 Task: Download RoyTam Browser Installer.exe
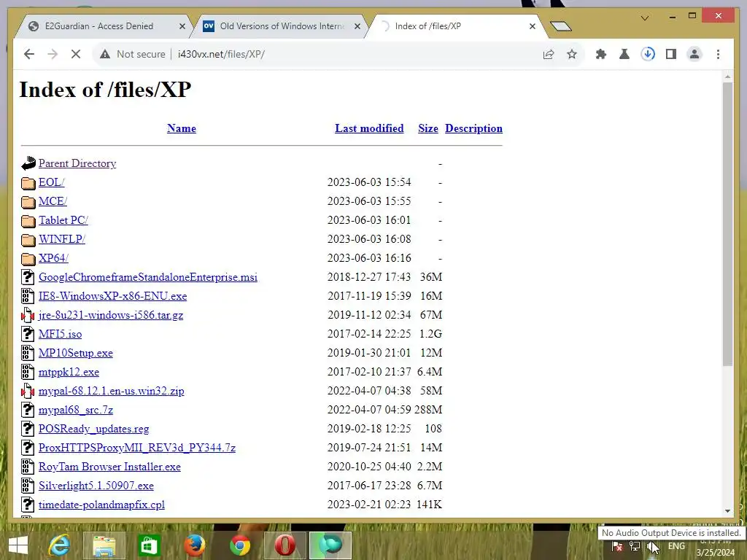(x=109, y=467)
